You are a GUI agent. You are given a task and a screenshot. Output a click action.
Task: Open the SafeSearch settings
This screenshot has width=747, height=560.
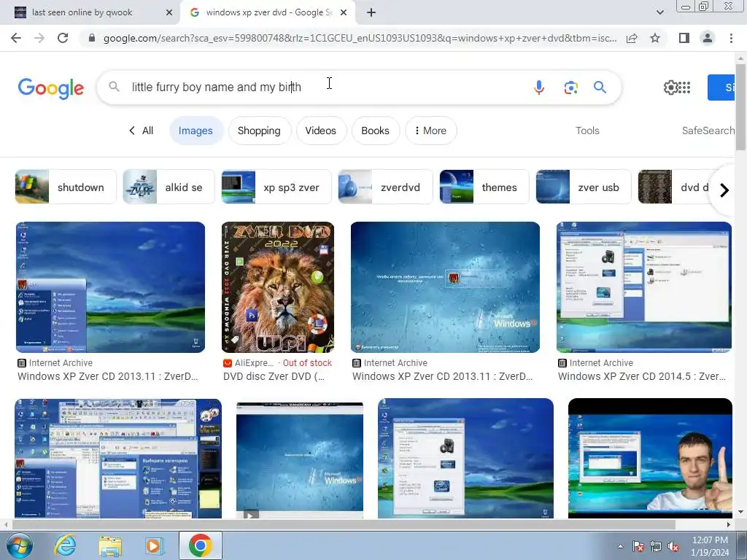tap(708, 131)
